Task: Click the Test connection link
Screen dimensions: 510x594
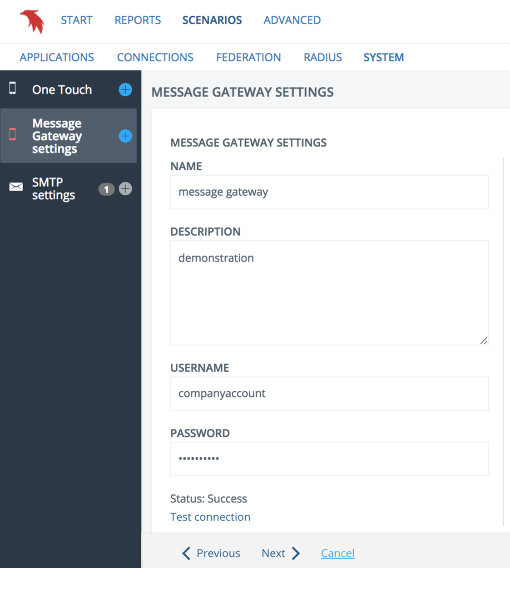Action: 210,517
